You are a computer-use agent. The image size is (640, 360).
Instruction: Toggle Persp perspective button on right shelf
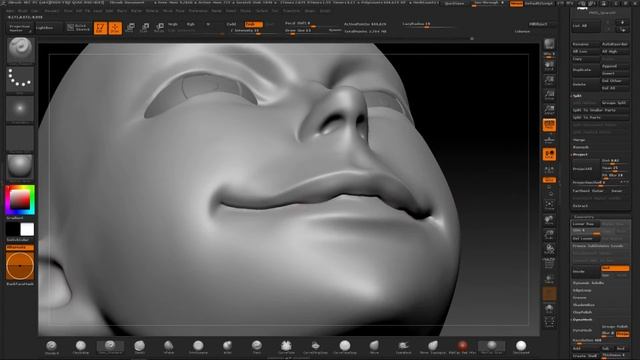pos(549,125)
